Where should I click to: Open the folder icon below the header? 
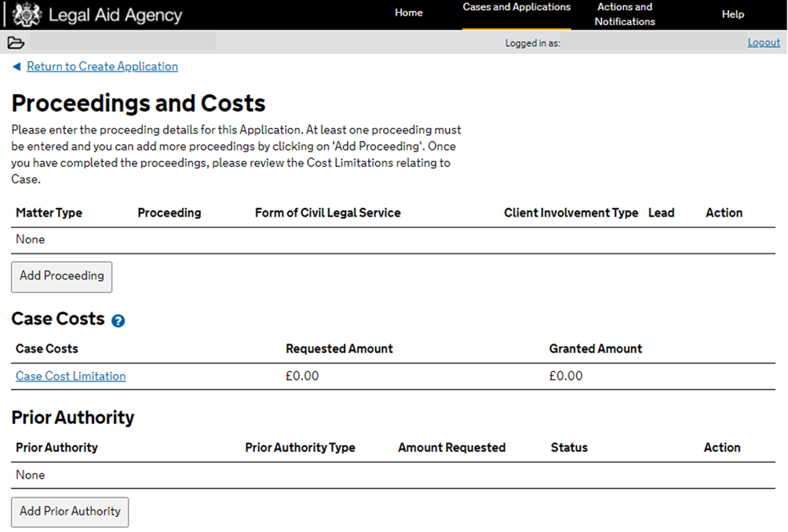(16, 43)
